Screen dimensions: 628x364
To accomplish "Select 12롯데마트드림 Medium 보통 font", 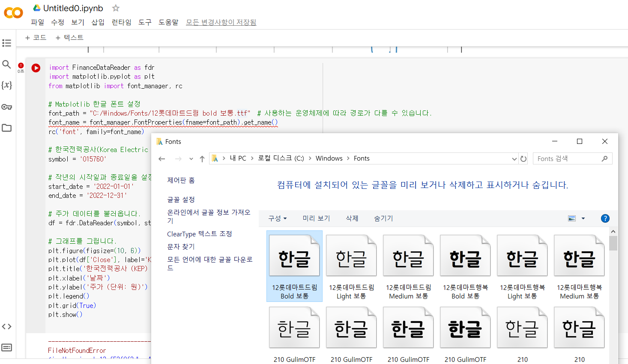I will pos(408,266).
